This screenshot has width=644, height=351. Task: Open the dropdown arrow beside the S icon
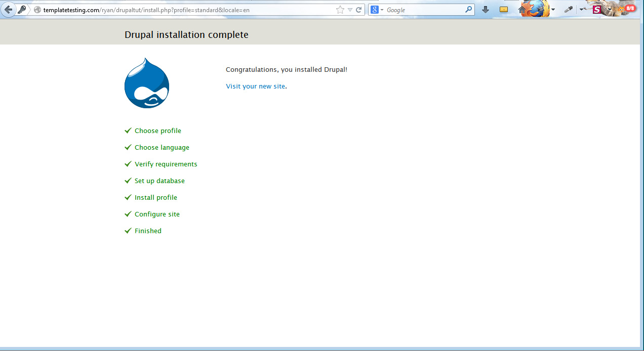610,10
